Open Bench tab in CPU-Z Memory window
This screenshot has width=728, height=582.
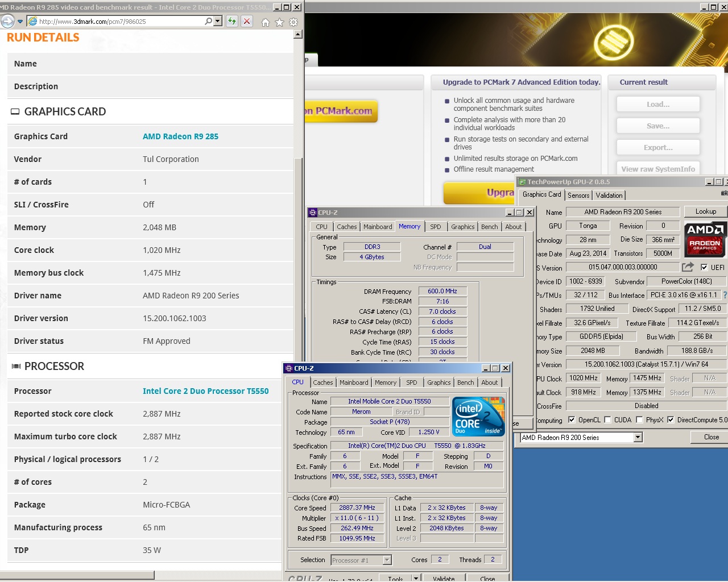(x=489, y=227)
